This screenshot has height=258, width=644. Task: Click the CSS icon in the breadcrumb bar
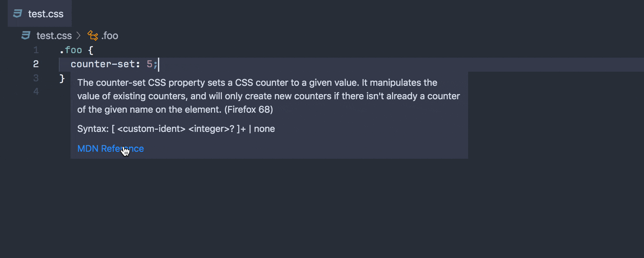(x=26, y=35)
